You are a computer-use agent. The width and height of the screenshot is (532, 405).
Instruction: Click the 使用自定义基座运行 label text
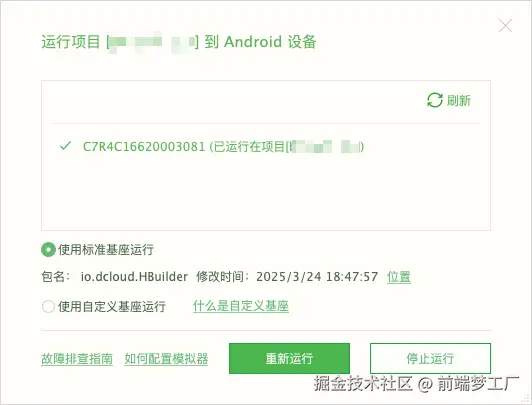click(x=112, y=306)
